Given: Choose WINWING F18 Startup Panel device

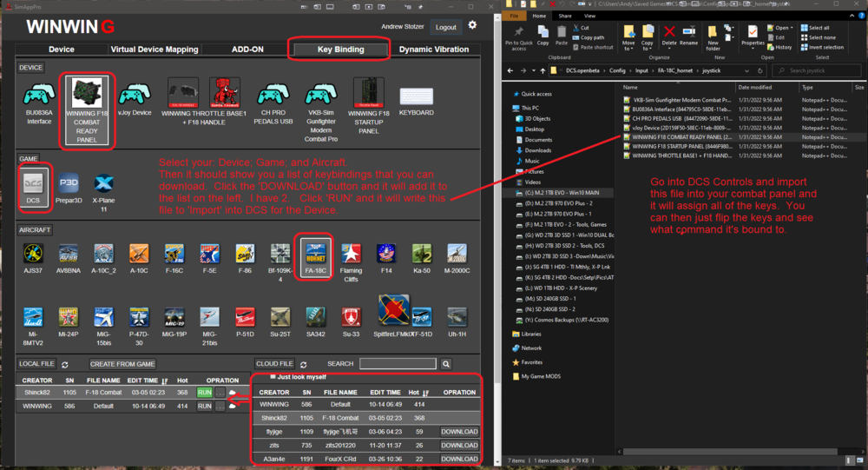Looking at the screenshot, I should pos(369,93).
